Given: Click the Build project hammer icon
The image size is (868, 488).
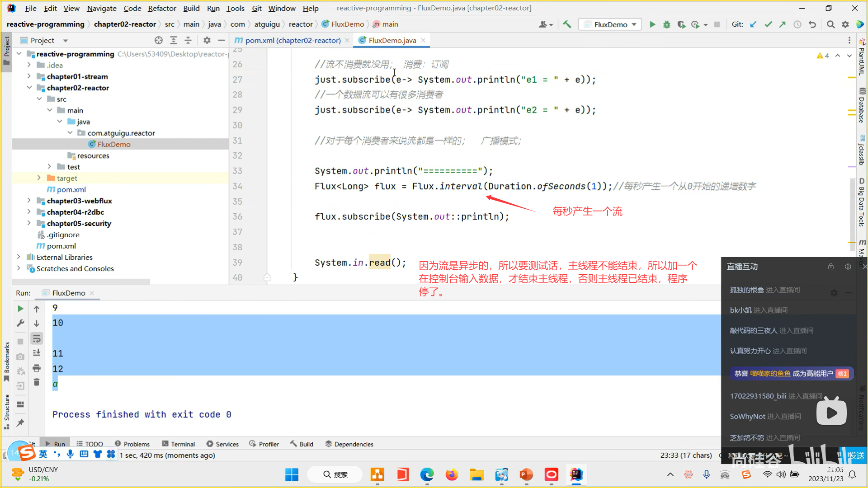Looking at the screenshot, I should (x=567, y=24).
